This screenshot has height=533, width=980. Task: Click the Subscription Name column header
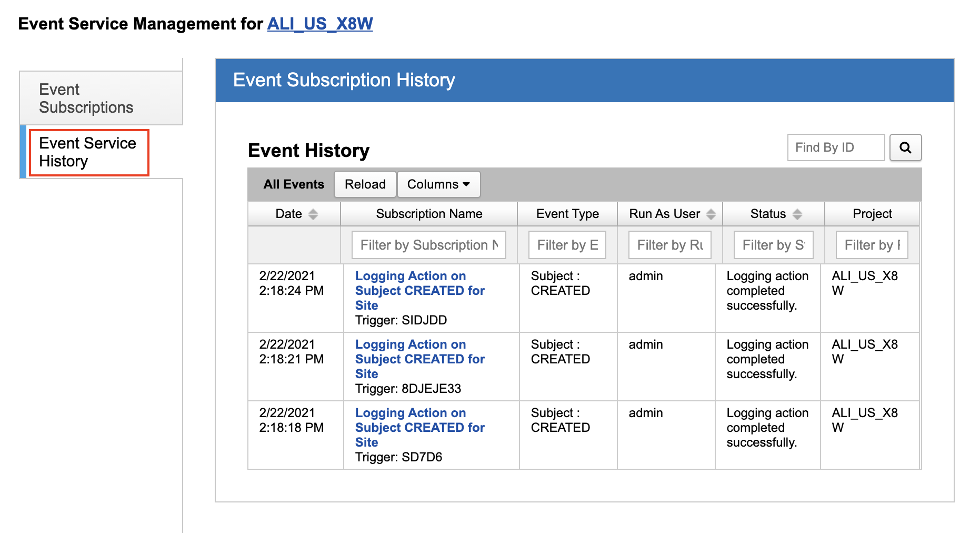(429, 214)
